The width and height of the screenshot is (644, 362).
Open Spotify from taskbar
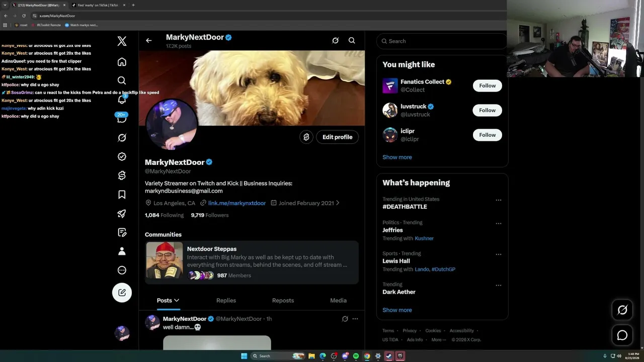click(356, 356)
